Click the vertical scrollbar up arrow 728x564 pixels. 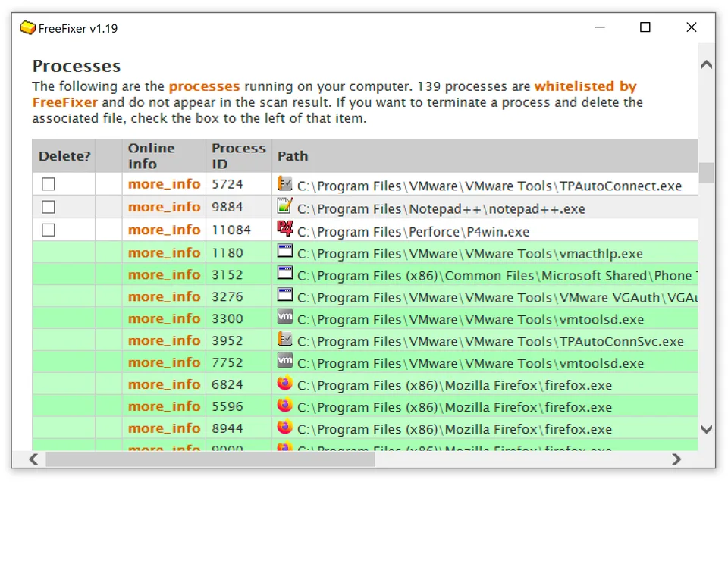point(706,64)
